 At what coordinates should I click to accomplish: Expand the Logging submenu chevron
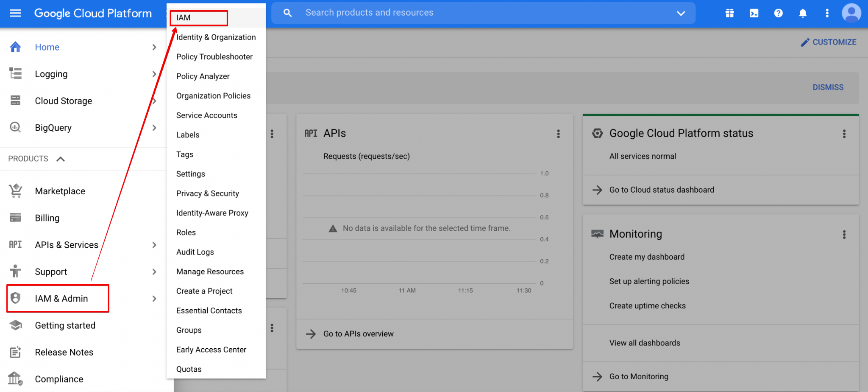pos(154,74)
